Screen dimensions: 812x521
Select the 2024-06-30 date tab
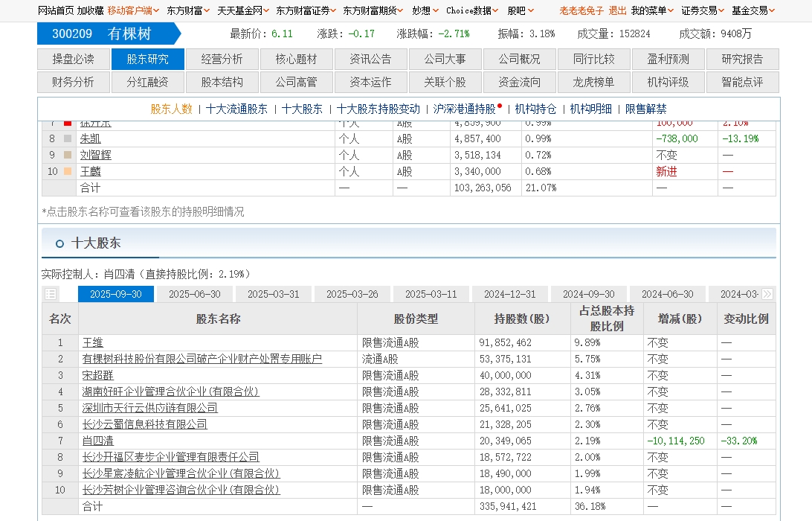click(668, 294)
